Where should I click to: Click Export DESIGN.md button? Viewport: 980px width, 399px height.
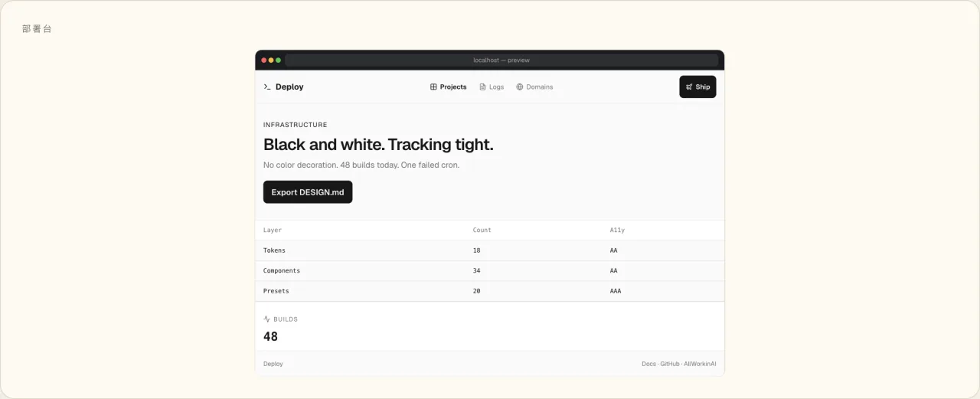[x=308, y=192]
